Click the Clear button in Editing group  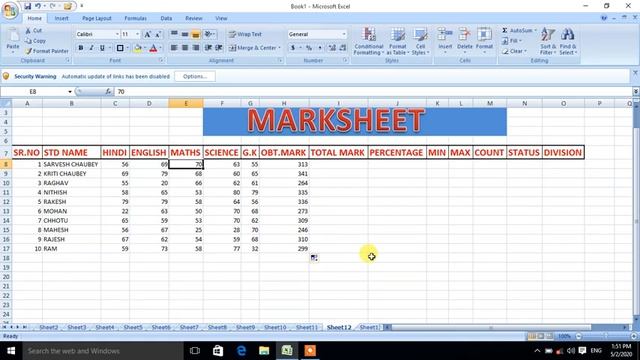(515, 51)
